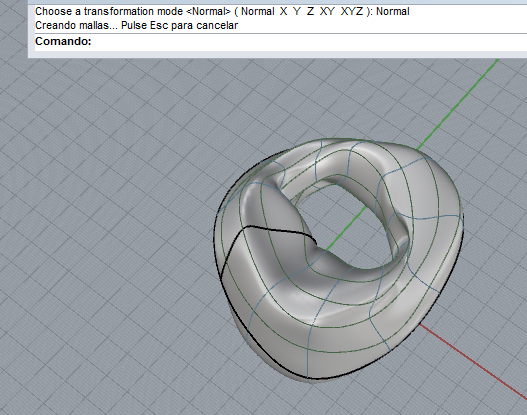
Task: Click the 'Pulse Esc para cancelar' text
Action: tap(179, 26)
